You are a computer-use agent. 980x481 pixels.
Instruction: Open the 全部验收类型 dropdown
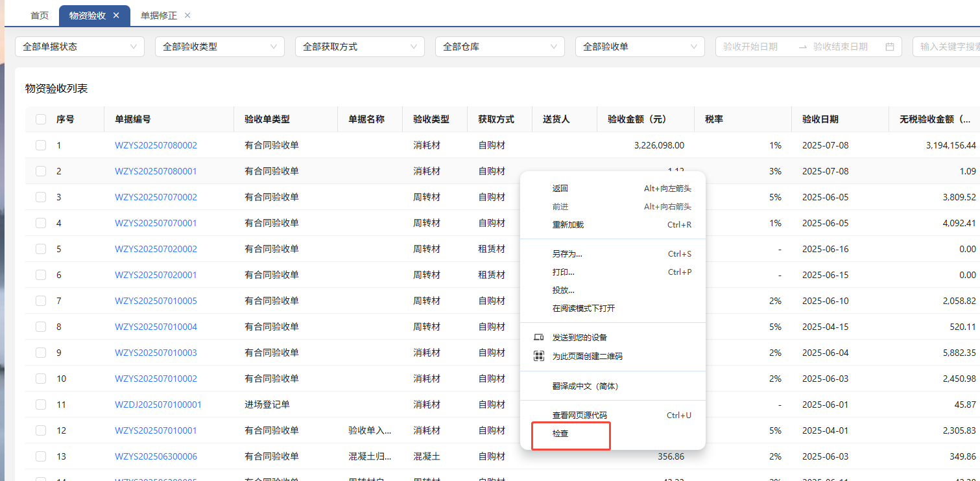click(219, 47)
